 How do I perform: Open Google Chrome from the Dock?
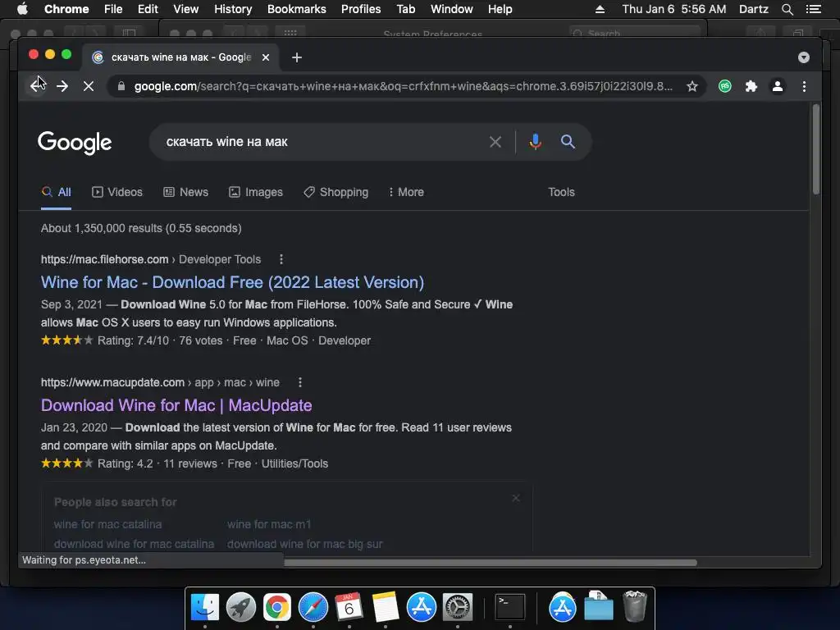277,607
